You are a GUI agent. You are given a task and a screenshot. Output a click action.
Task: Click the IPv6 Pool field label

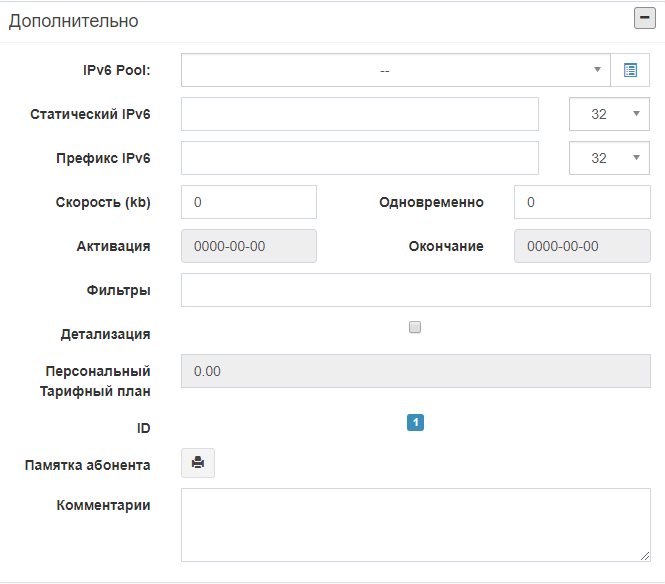point(116,70)
